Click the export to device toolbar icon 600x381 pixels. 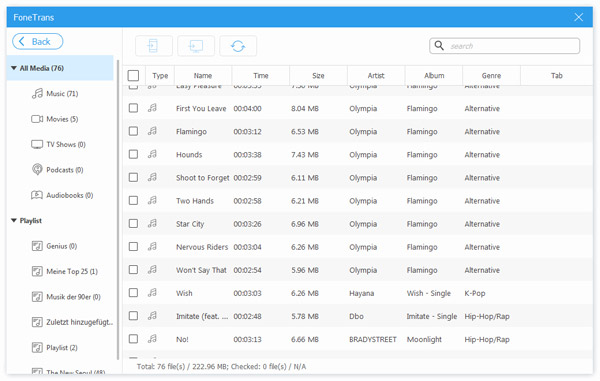click(153, 46)
